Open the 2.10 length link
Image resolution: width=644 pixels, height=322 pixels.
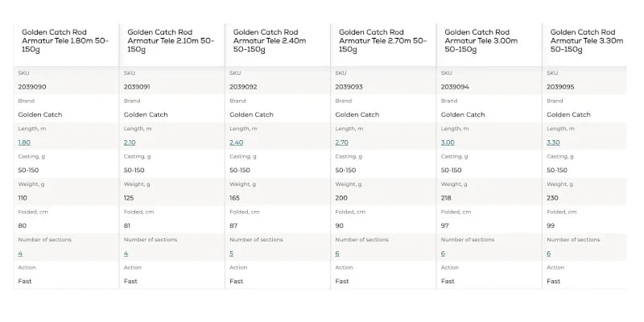130,142
